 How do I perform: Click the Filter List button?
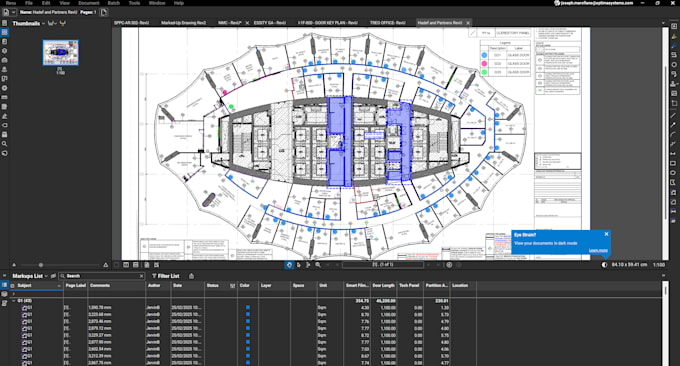click(165, 276)
